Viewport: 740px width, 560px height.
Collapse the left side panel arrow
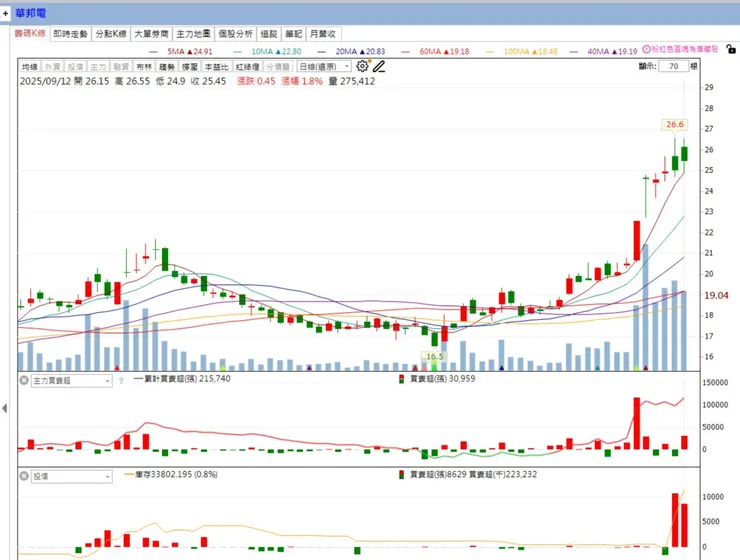[5, 409]
